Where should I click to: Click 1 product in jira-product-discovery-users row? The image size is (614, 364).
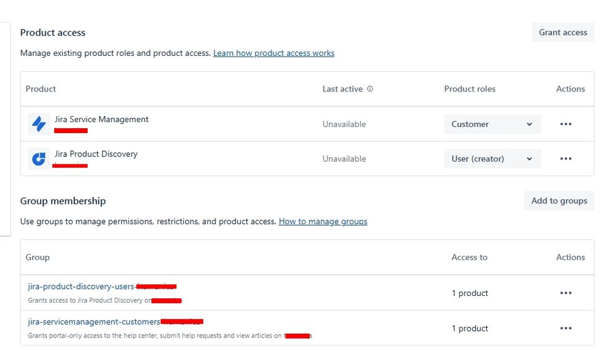[470, 293]
